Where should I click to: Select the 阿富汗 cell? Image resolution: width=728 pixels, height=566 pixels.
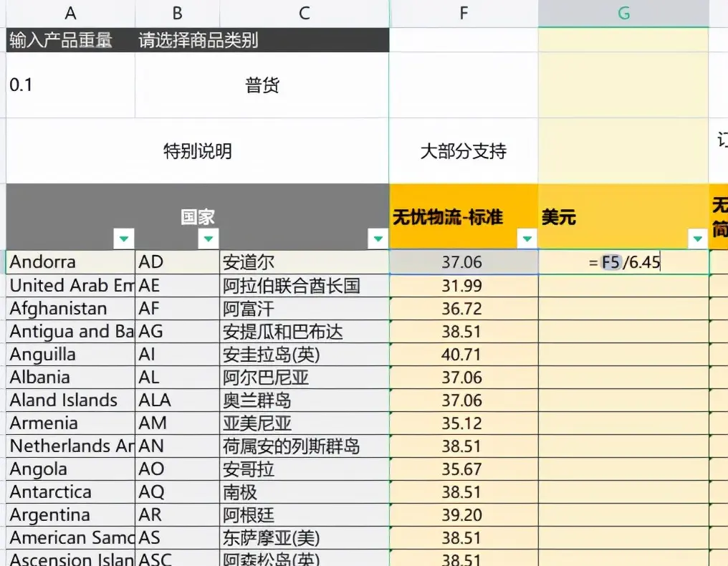305,309
